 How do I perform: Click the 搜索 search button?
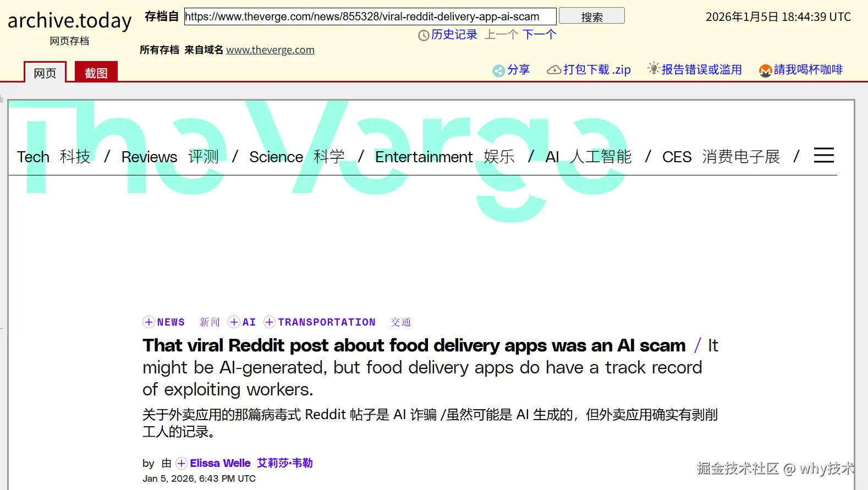(x=592, y=16)
